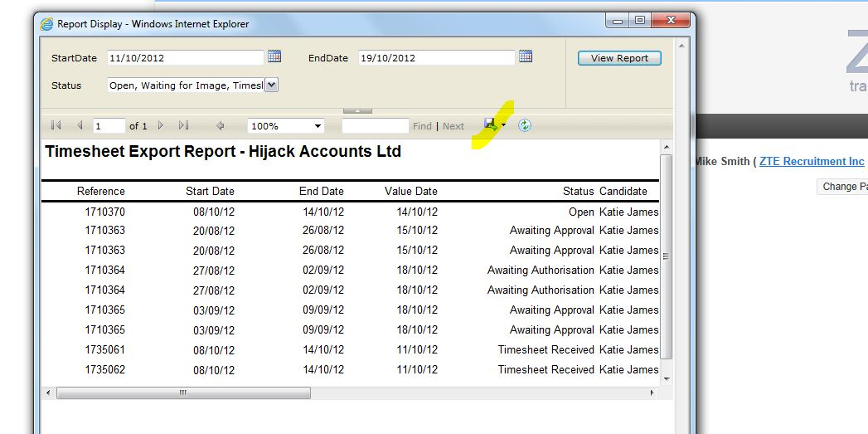The image size is (868, 434).
Task: Open the export format dropdown arrow
Action: pyautogui.click(x=503, y=125)
